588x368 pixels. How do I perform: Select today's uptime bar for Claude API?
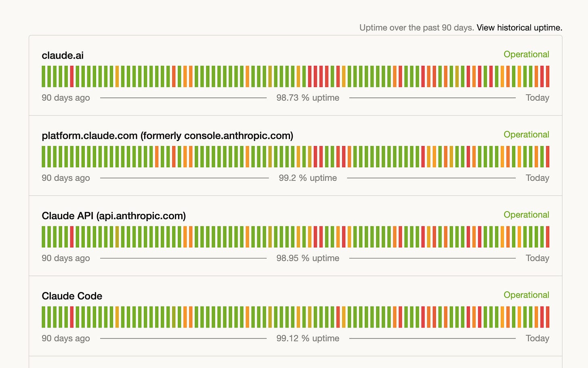(548, 237)
